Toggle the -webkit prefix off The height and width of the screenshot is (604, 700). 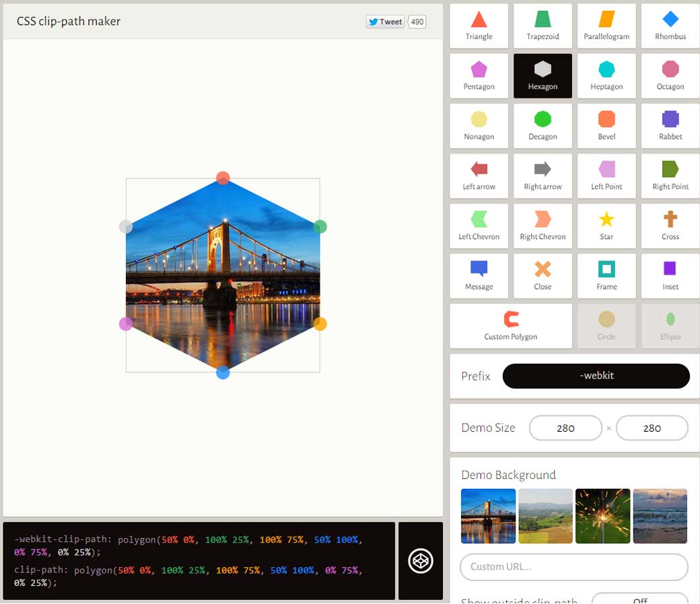(x=596, y=376)
